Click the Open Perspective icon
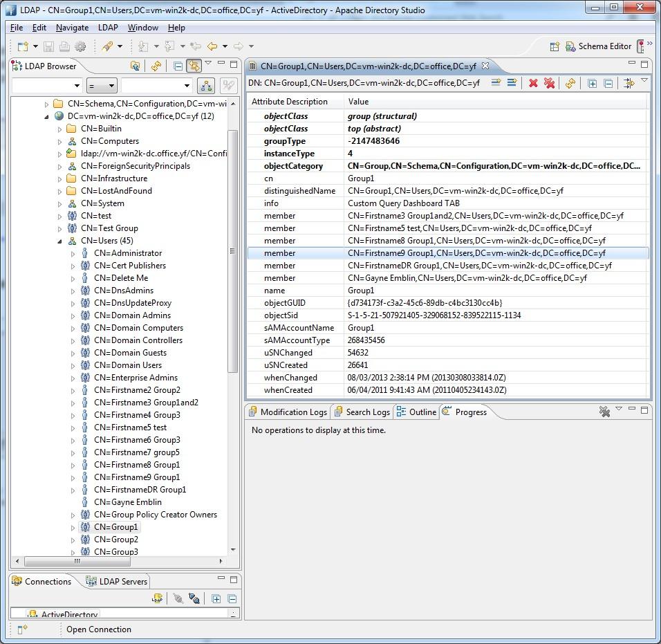The width and height of the screenshot is (661, 644). tap(555, 46)
